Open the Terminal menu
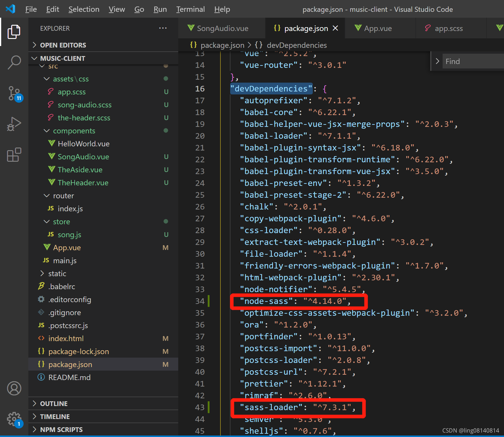This screenshot has width=504, height=437. (190, 9)
